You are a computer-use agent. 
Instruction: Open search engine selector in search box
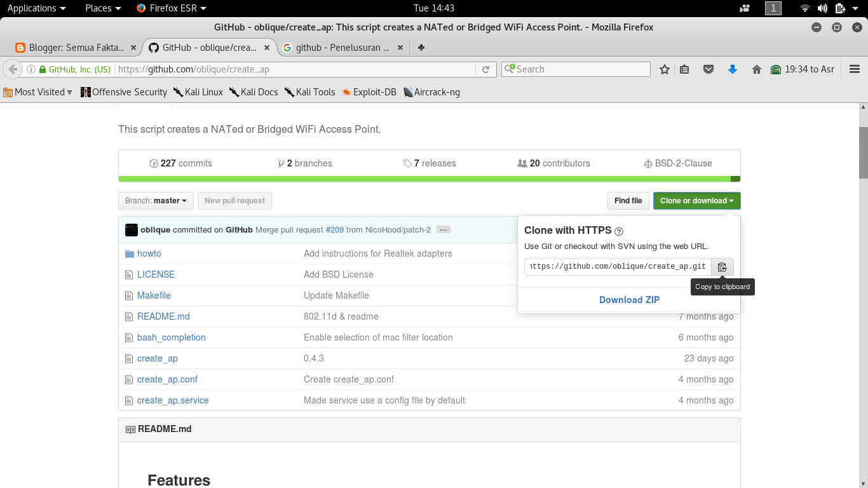click(509, 69)
